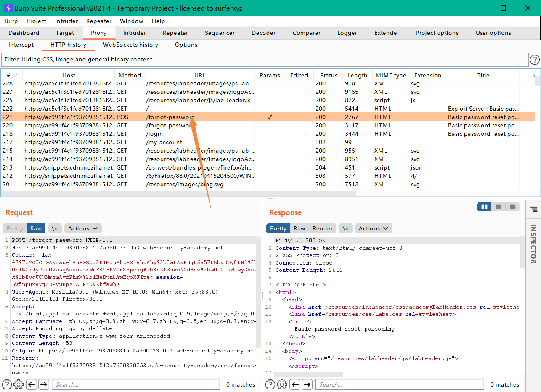Switch to the Extender tab

click(x=387, y=33)
